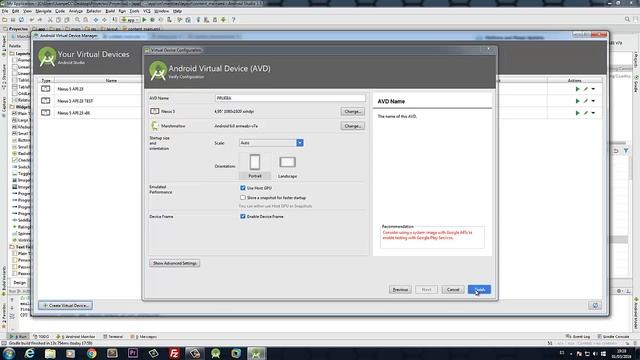Screen dimensions: 640x360
Task: Open the Event Log tab
Action: (x=578, y=336)
